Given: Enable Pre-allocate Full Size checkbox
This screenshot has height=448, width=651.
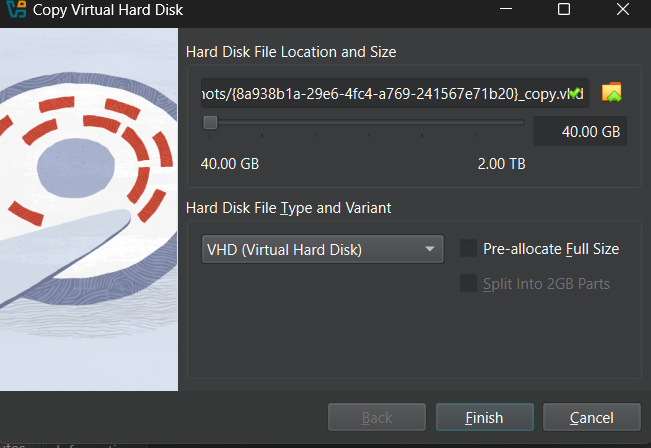Looking at the screenshot, I should point(467,249).
